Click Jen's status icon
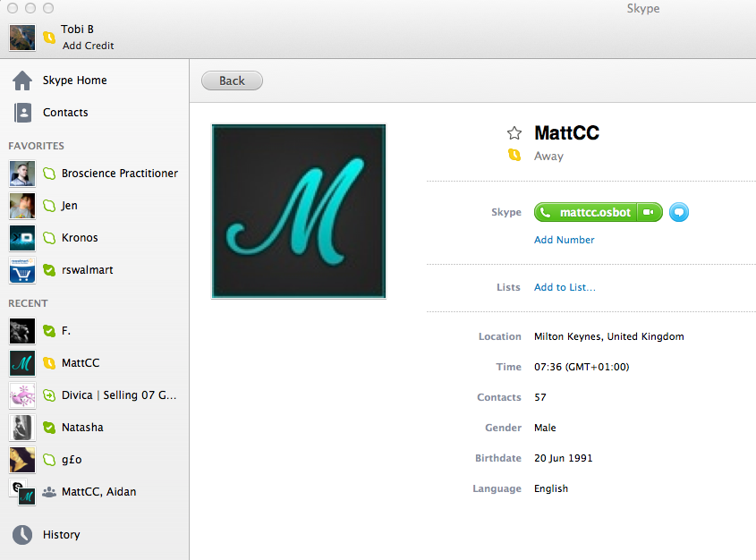756x560 pixels. (49, 206)
